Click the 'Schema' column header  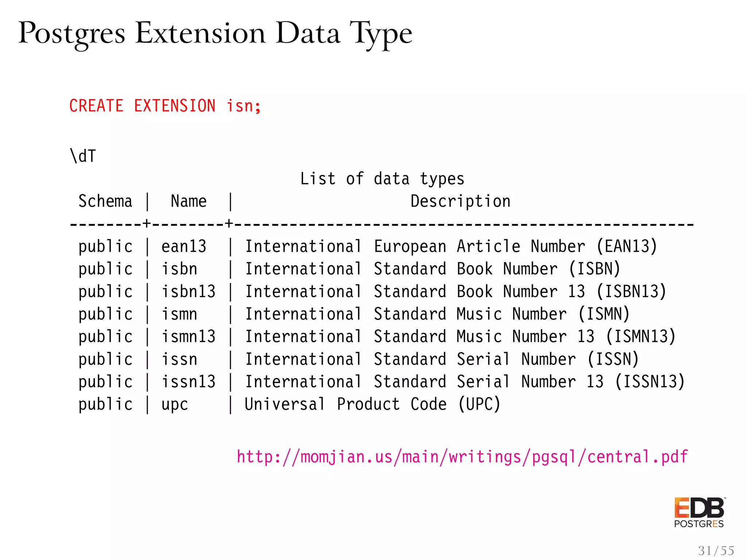[105, 201]
